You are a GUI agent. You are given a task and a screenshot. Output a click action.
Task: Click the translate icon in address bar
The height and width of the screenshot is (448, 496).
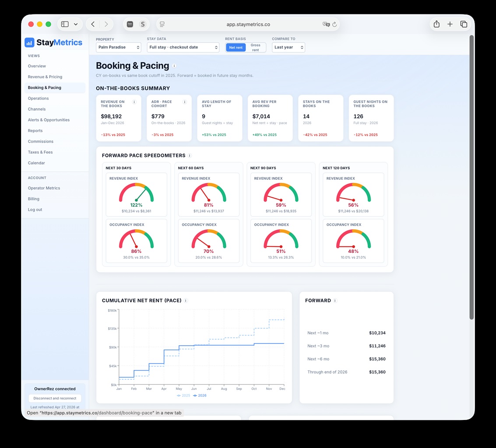click(x=326, y=24)
